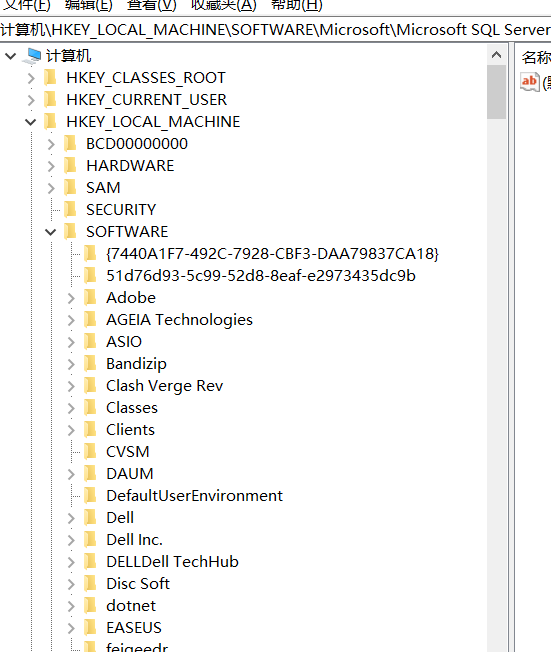The image size is (551, 652).
Task: Select the dotnet key label
Action: click(131, 606)
